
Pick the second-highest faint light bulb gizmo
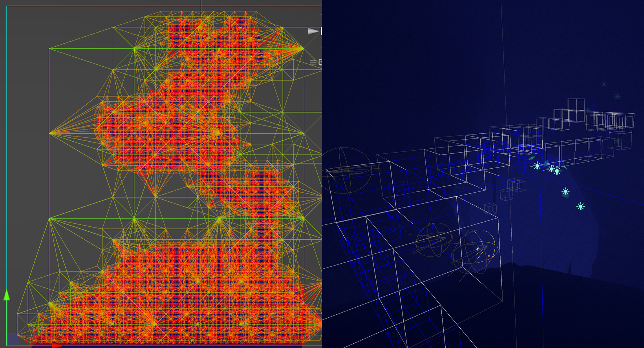[617, 97]
